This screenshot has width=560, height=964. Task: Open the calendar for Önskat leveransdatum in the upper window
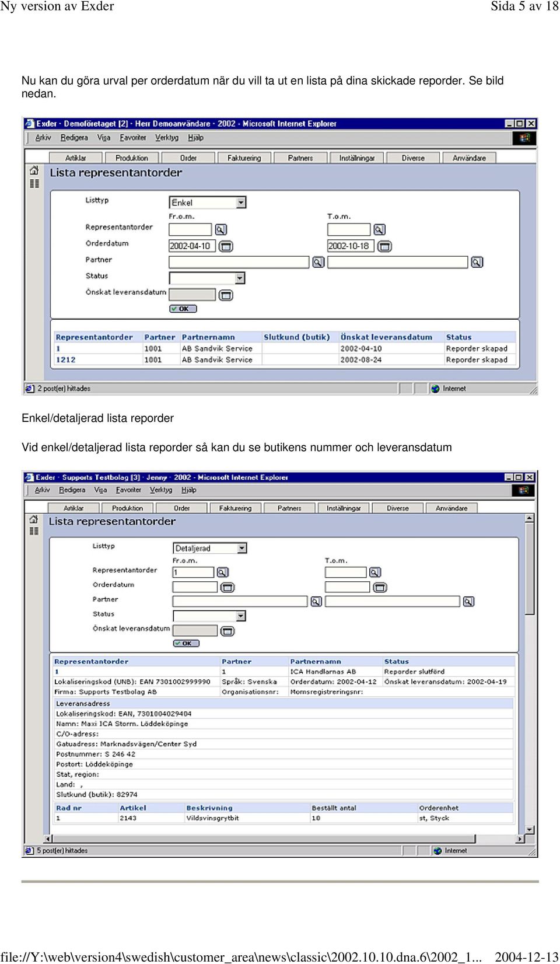(x=226, y=295)
